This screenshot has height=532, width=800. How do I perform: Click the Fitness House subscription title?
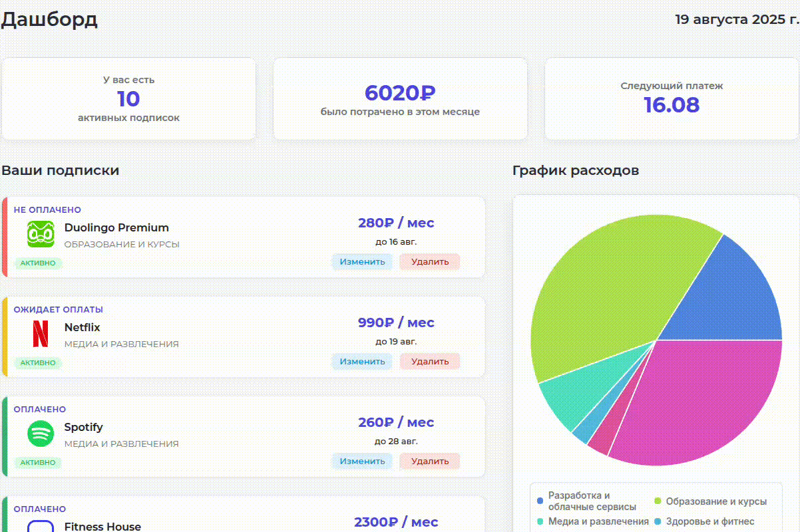tap(102, 527)
